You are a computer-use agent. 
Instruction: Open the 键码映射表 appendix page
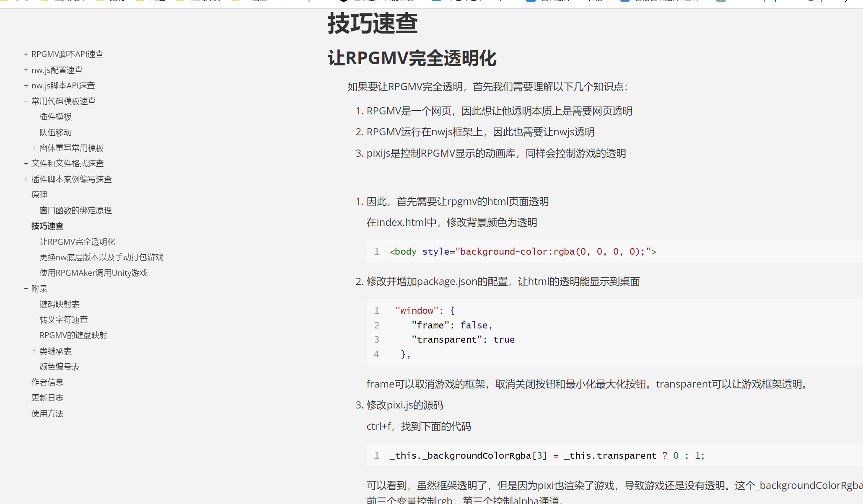click(x=60, y=305)
